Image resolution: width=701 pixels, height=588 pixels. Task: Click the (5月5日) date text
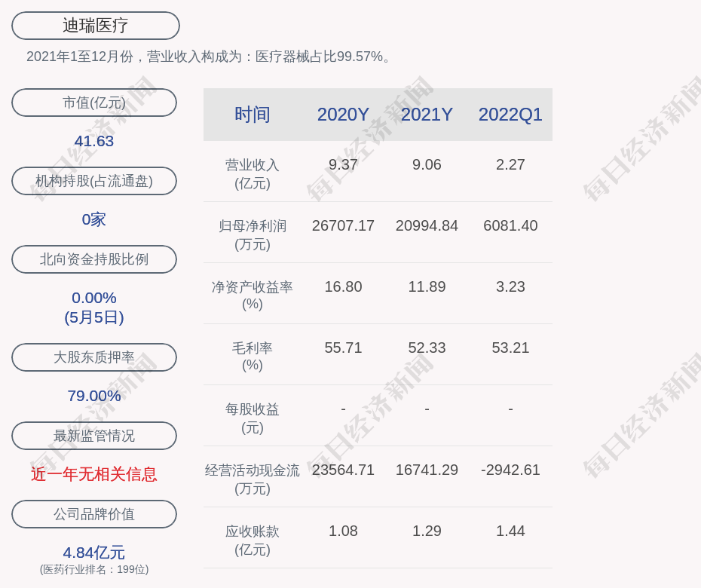[x=94, y=317]
